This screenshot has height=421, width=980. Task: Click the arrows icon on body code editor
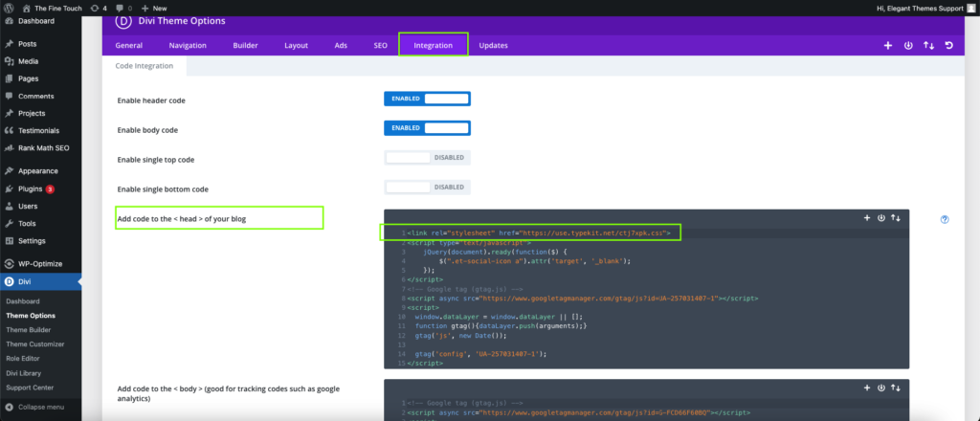point(896,388)
